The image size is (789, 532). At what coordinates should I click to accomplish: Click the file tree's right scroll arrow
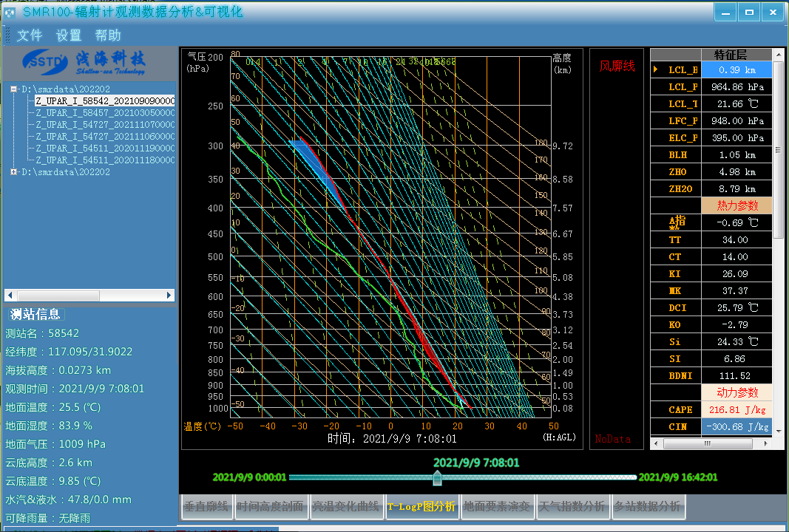(169, 295)
